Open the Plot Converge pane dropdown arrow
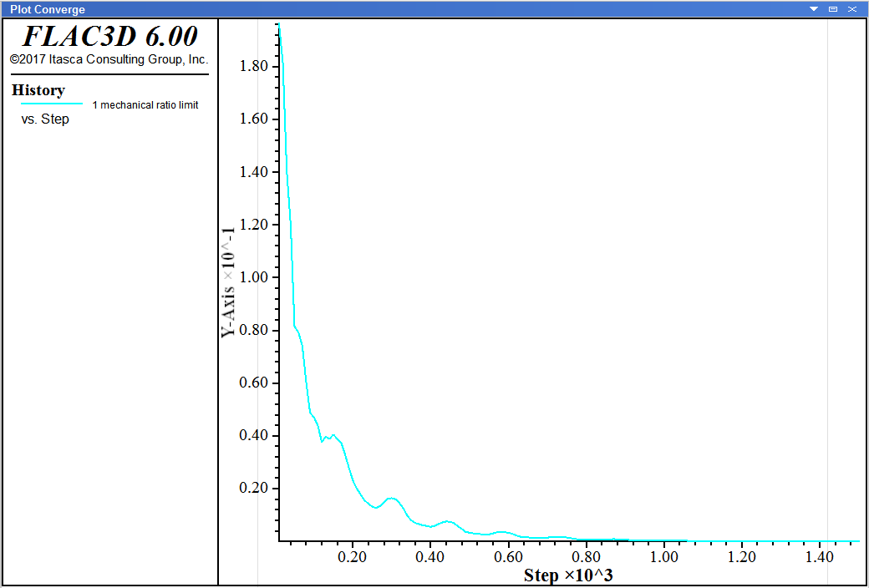Image resolution: width=869 pixels, height=588 pixels. pos(814,9)
